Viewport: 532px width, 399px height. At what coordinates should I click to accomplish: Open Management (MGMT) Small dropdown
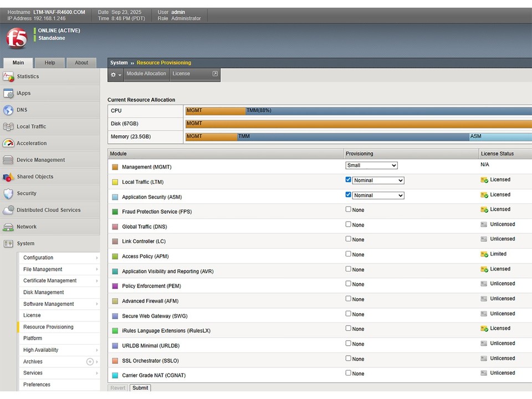371,165
